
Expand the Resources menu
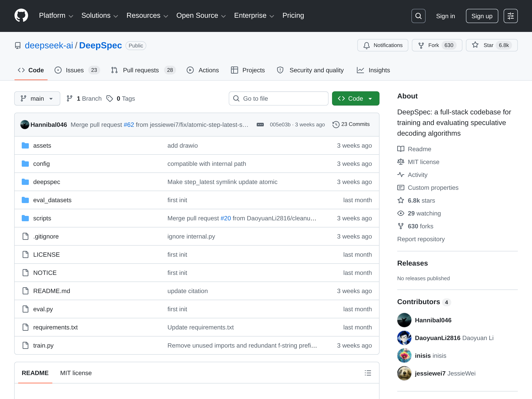pyautogui.click(x=147, y=16)
